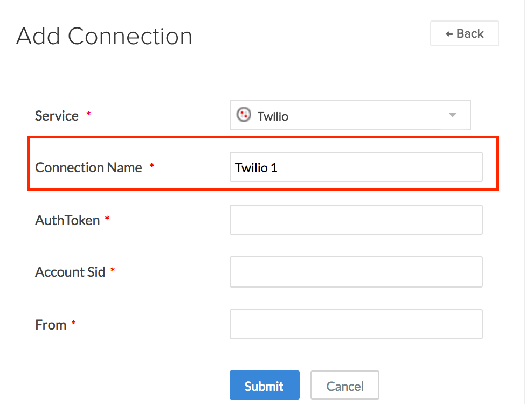
Task: Click the asterisk next to AuthToken label
Action: point(107,217)
